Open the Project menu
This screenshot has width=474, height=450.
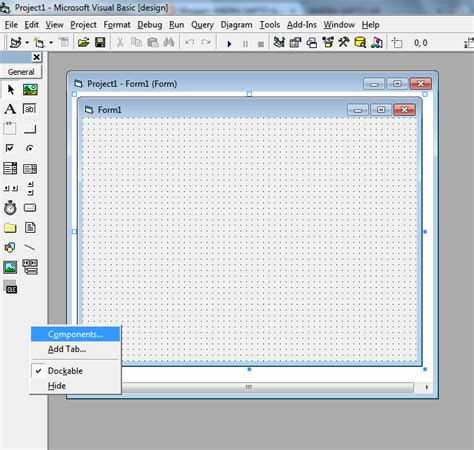pyautogui.click(x=83, y=25)
